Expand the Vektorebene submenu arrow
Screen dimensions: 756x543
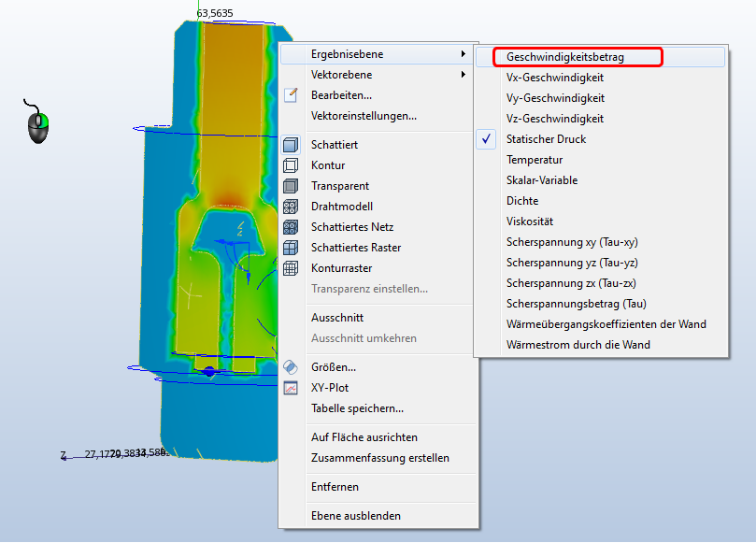463,75
